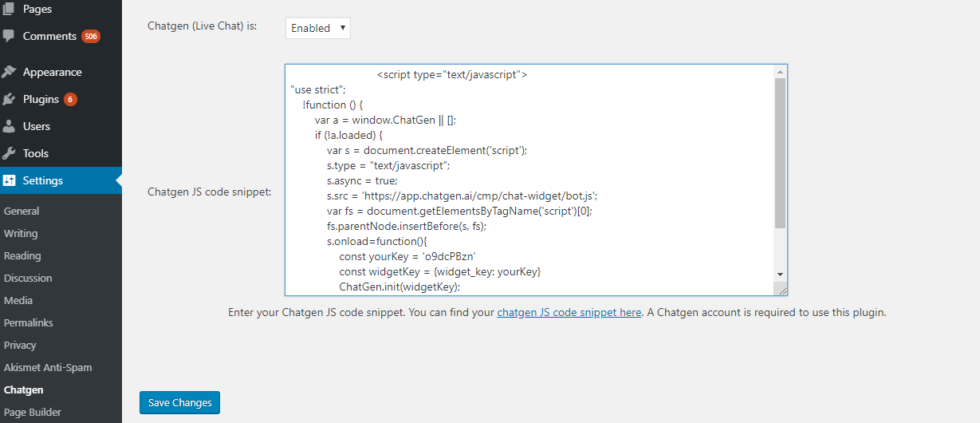Image resolution: width=980 pixels, height=423 pixels.
Task: Click the 506 comments count badge
Action: click(90, 36)
